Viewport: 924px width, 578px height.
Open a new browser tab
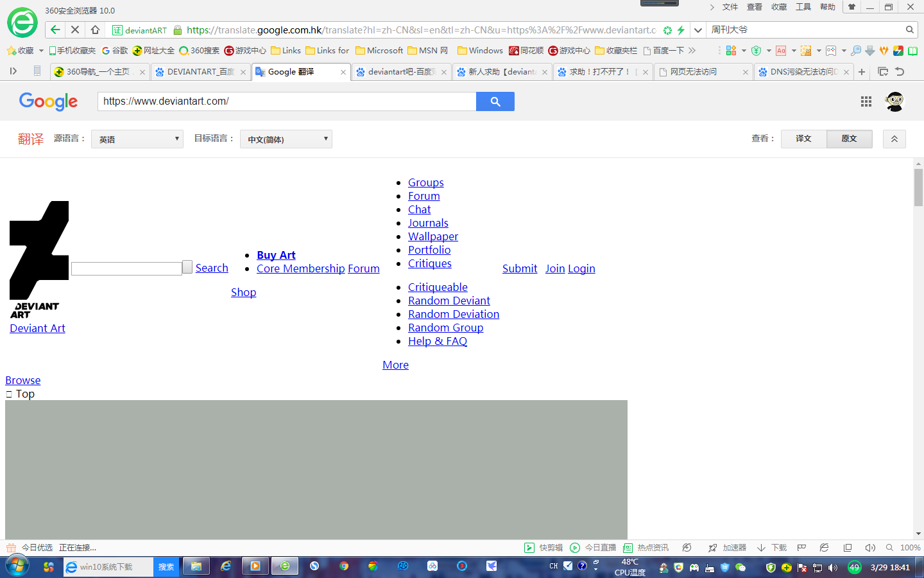pos(862,72)
